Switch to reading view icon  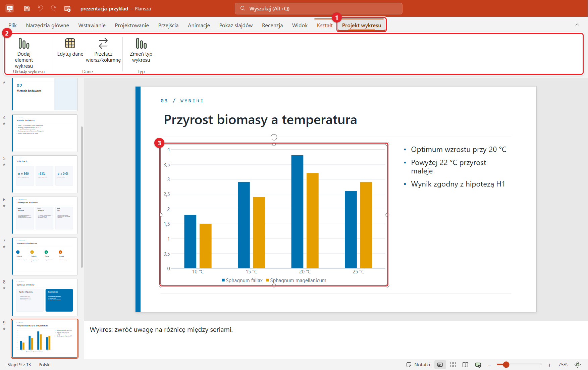465,365
